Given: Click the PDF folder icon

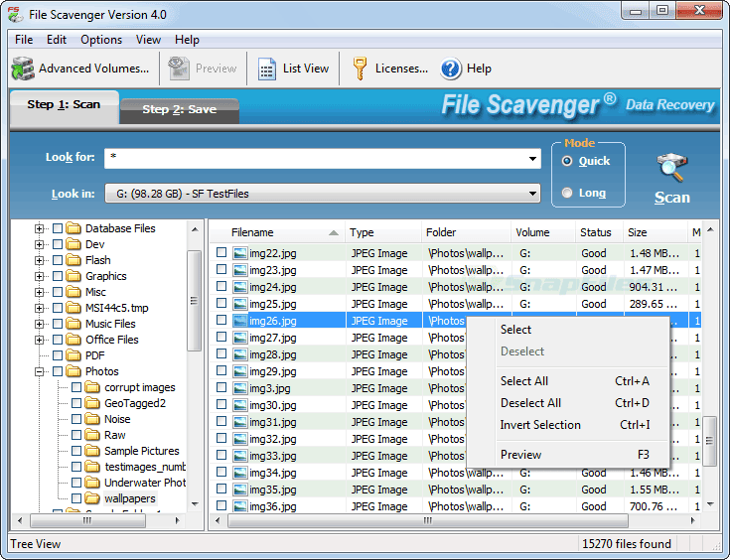Looking at the screenshot, I should click(73, 355).
